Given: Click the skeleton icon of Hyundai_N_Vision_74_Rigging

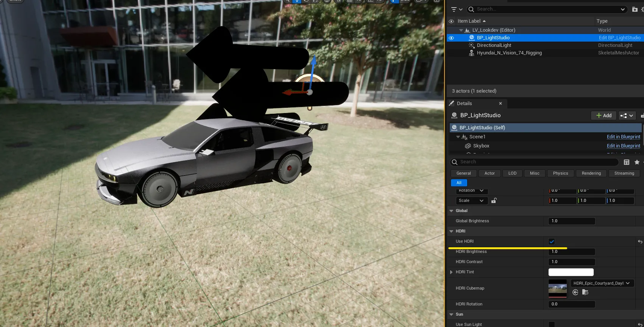Looking at the screenshot, I should [x=472, y=53].
